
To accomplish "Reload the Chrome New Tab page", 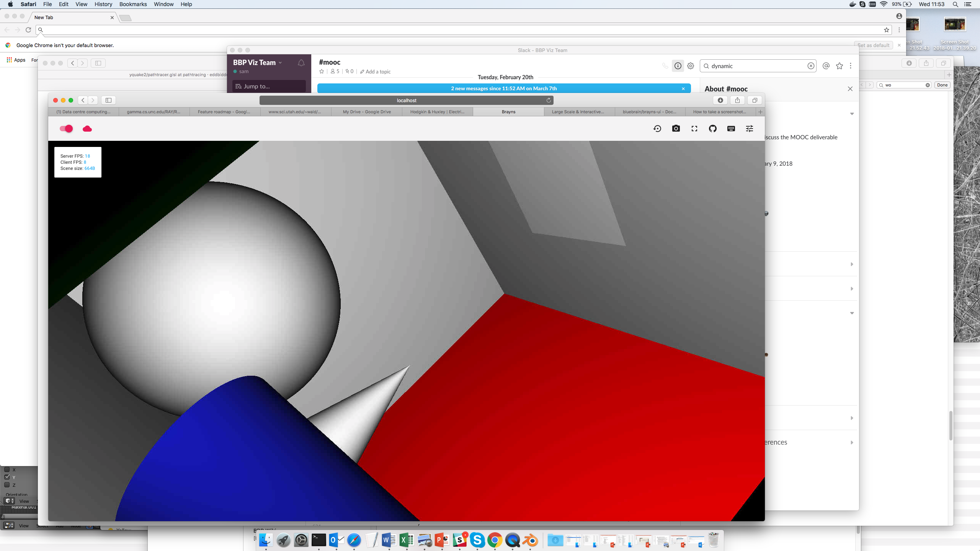I will [x=28, y=30].
